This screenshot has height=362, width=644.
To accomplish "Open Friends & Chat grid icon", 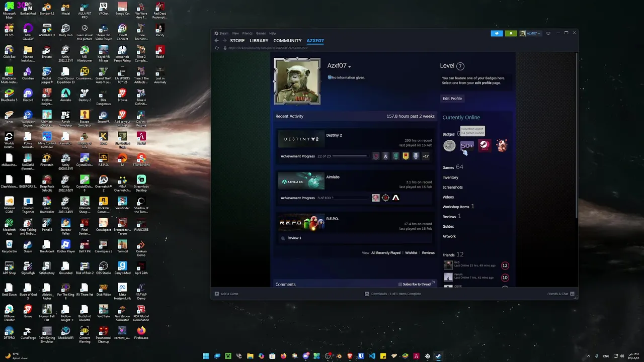I will pyautogui.click(x=573, y=294).
